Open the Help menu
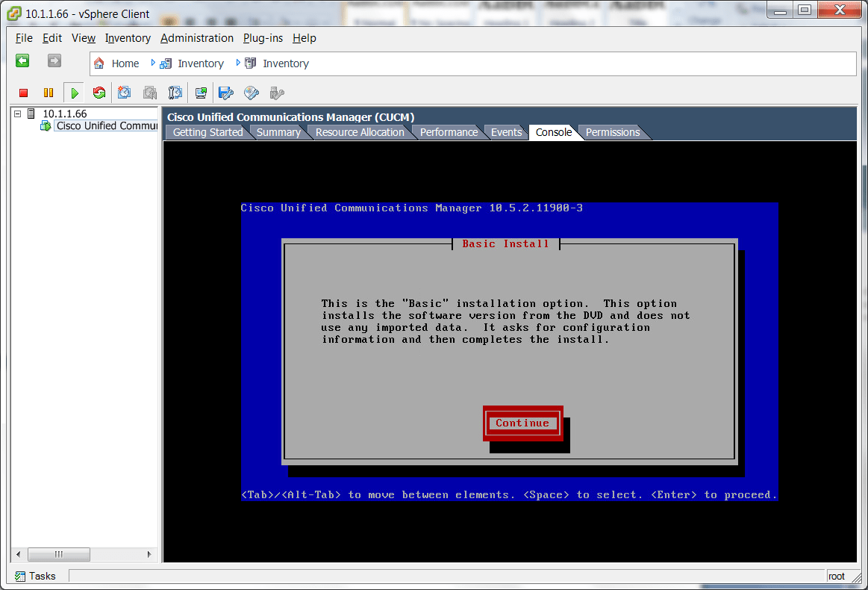The width and height of the screenshot is (868, 590). tap(305, 38)
